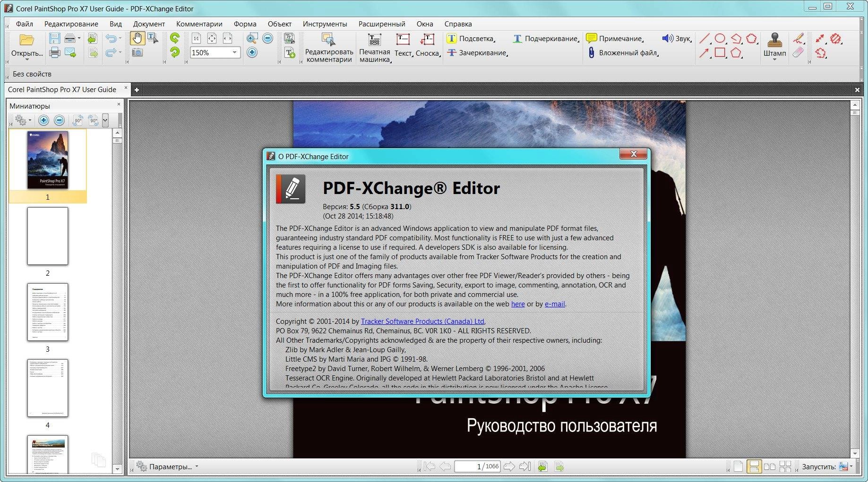Open thumbnails options gear dropdown

23,120
